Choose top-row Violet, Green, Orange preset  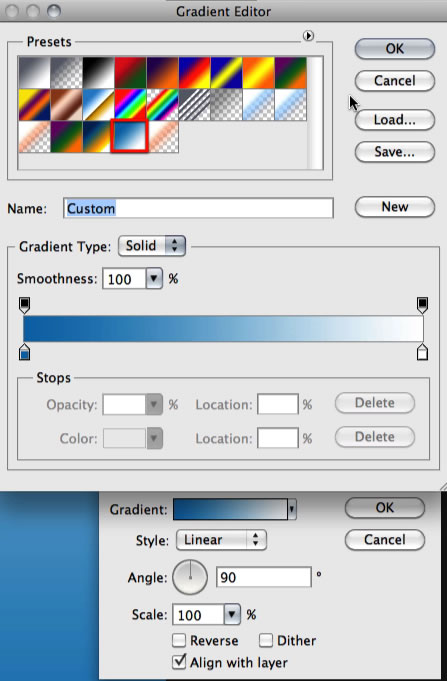tap(291, 73)
